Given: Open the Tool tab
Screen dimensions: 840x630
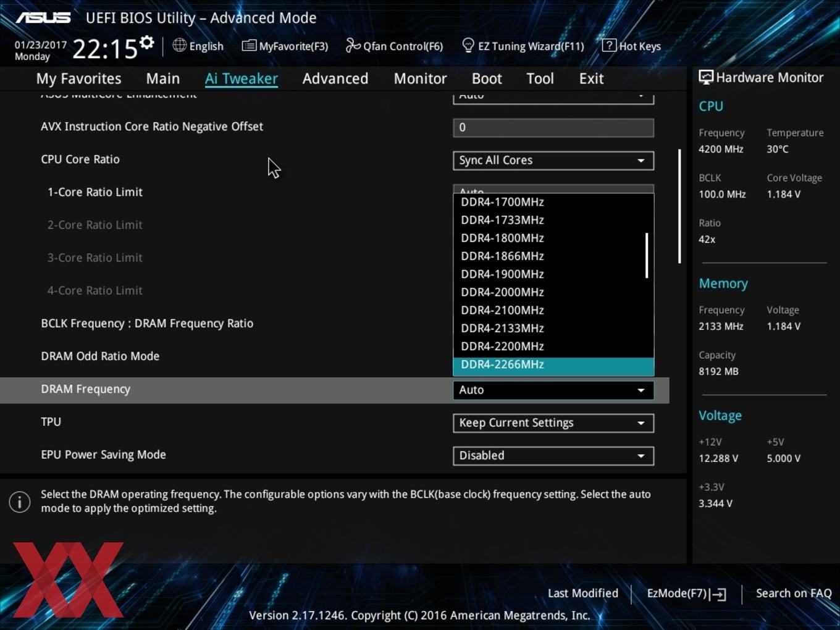Looking at the screenshot, I should pyautogui.click(x=540, y=78).
